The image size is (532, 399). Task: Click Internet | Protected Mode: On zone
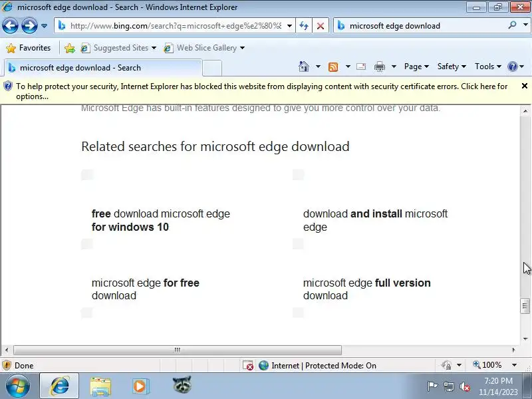(x=318, y=365)
